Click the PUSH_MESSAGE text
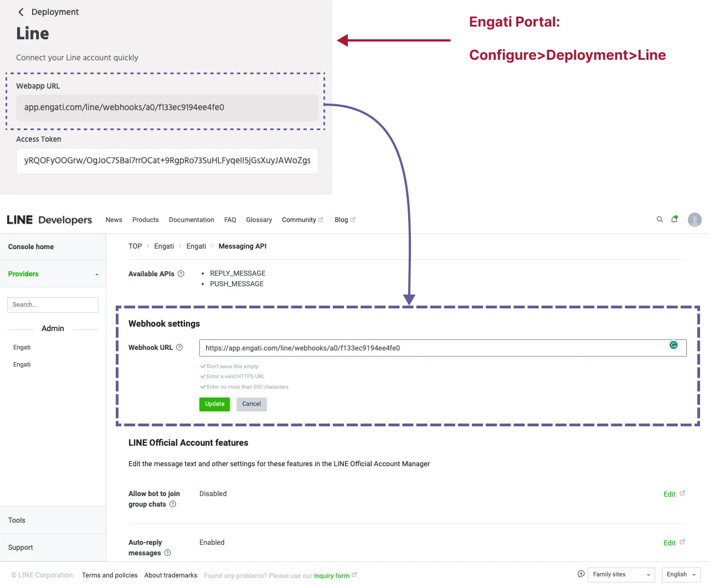The width and height of the screenshot is (720, 588). 236,284
